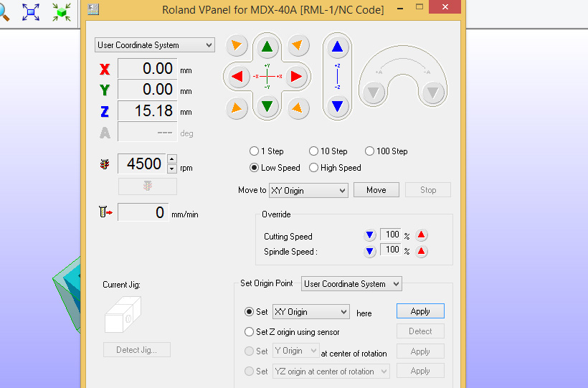This screenshot has width=588, height=388.
Task: Jog diagonally with upper-left orange arrow
Action: click(237, 45)
